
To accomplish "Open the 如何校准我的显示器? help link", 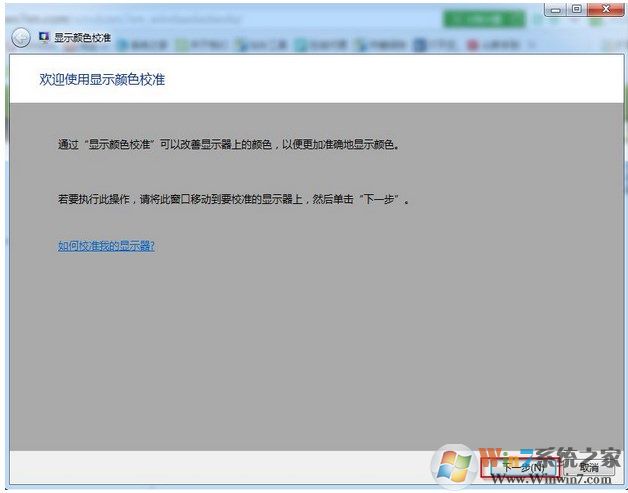I will click(x=106, y=245).
